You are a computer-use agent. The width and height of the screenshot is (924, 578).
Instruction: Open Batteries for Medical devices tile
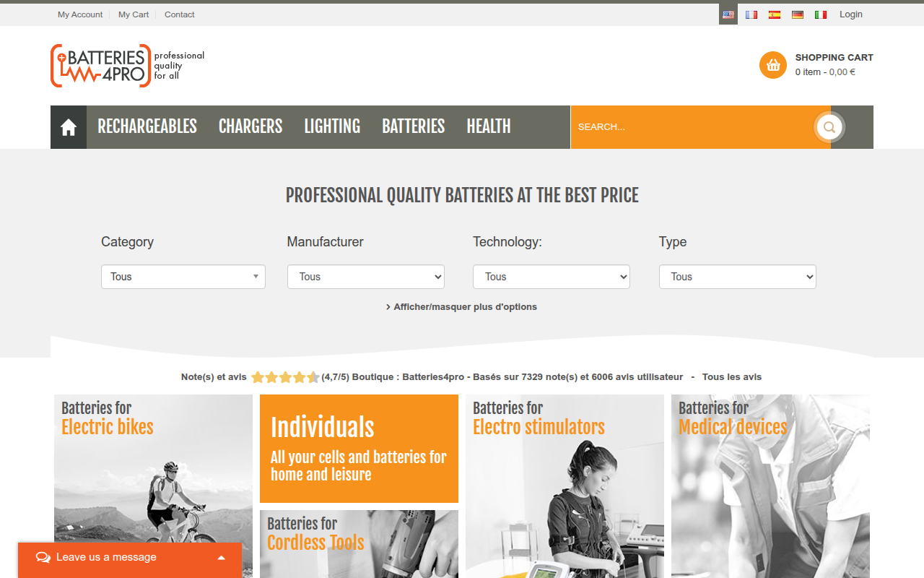click(x=770, y=486)
